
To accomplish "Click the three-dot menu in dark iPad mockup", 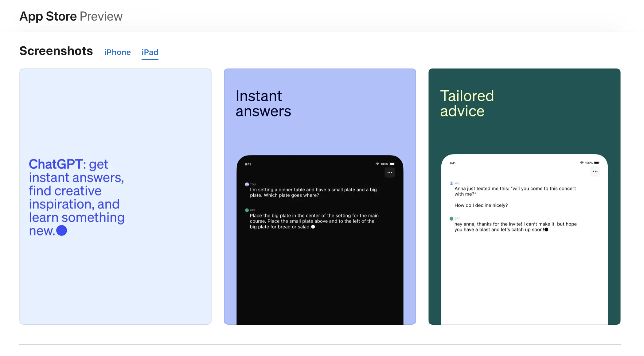I will click(389, 173).
